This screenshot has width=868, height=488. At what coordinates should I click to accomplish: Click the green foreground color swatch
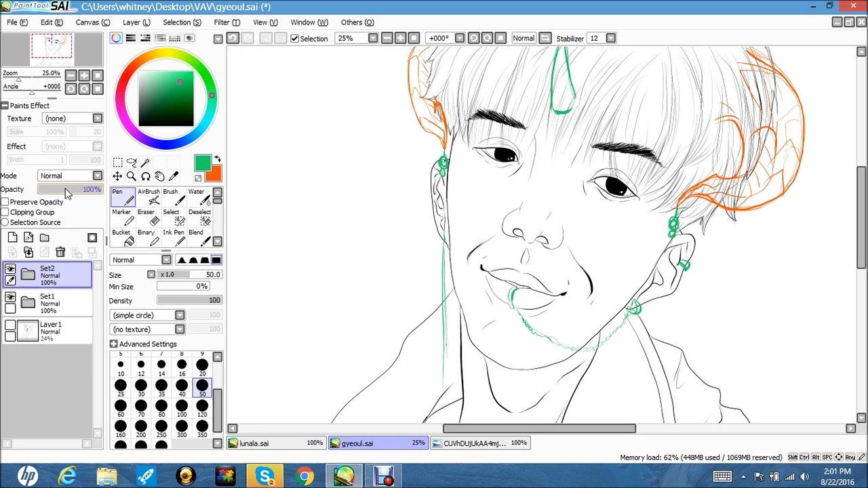click(203, 163)
